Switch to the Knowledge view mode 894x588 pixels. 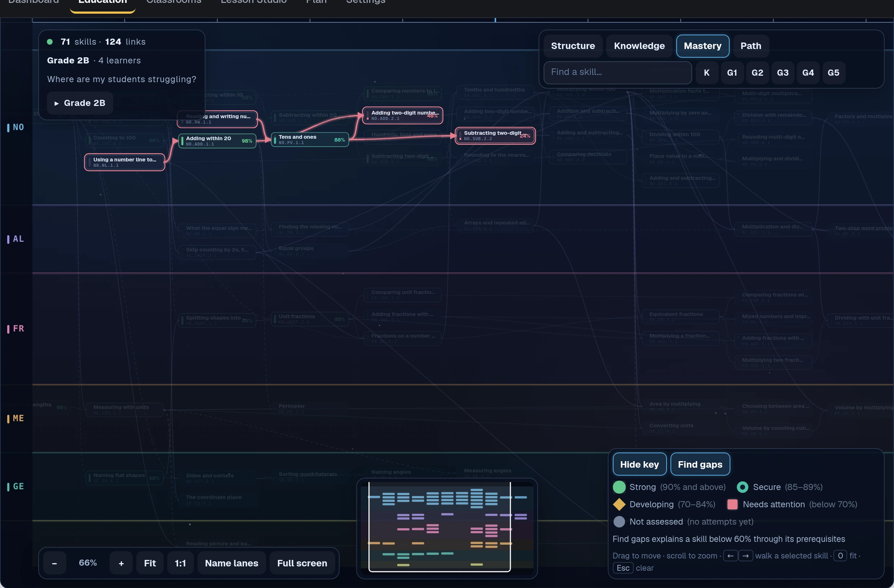coord(639,46)
